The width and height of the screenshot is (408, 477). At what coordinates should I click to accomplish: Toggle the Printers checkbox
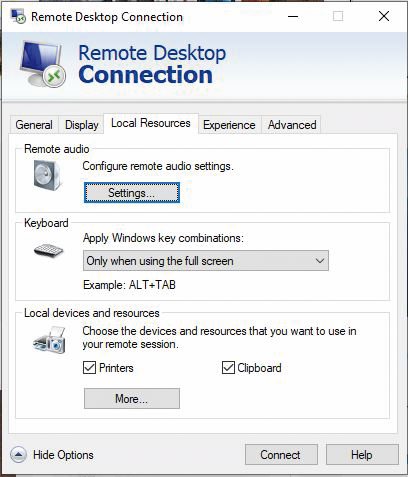click(89, 368)
